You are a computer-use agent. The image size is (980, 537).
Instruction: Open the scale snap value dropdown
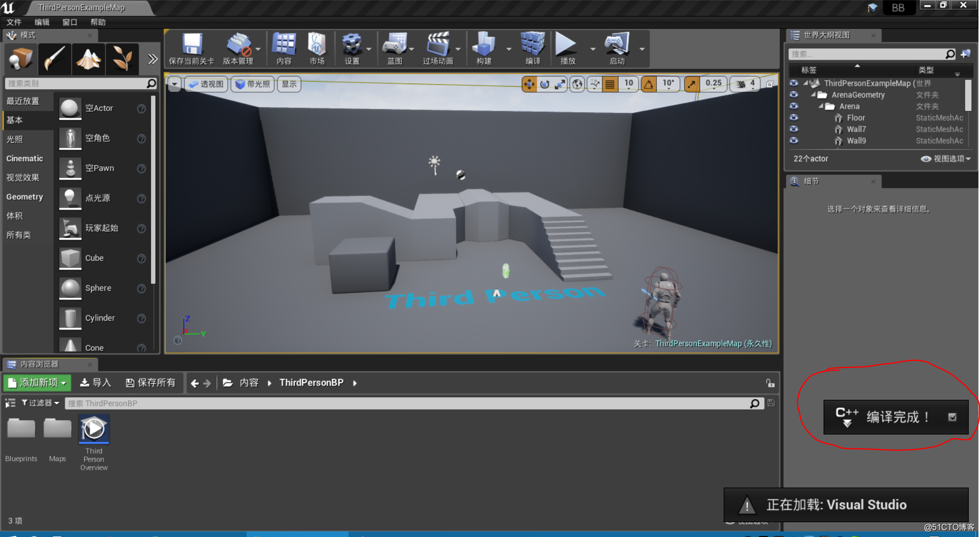[713, 84]
